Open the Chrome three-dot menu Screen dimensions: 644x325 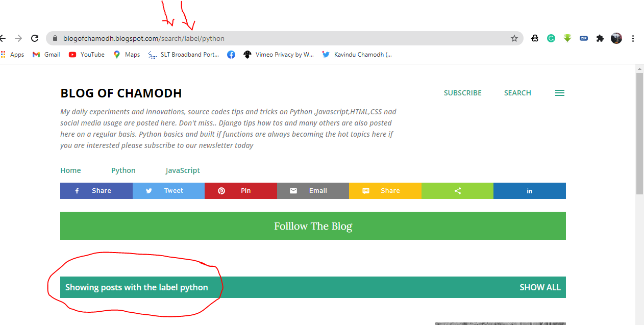click(x=633, y=38)
